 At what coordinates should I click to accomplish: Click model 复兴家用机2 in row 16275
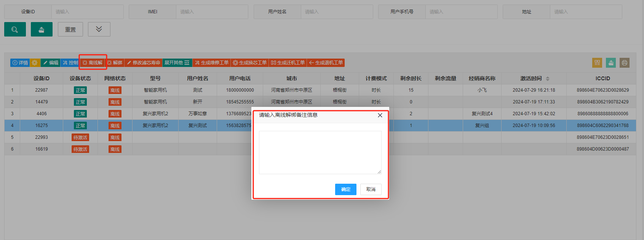coord(155,126)
